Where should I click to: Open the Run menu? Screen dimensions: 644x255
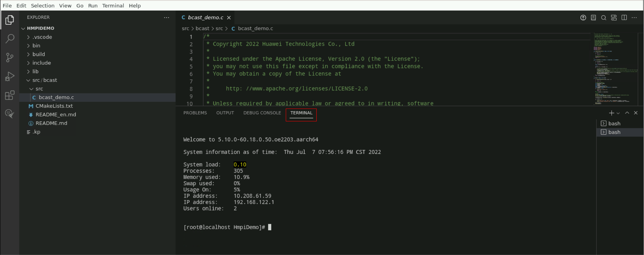[93, 5]
